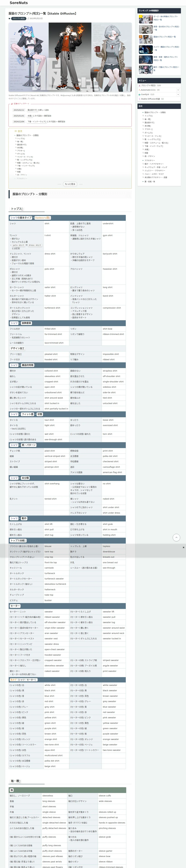
Task: Click the Automatic1111 icon in the menu
Action: (139, 90)
